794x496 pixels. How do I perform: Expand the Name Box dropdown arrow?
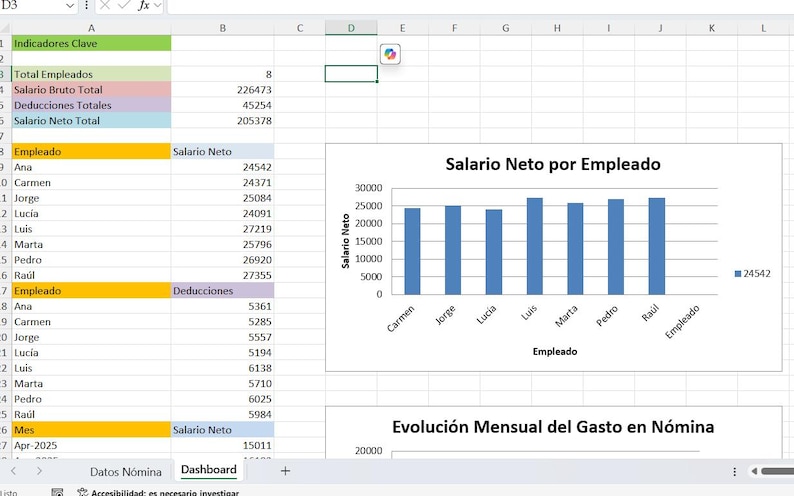point(70,6)
